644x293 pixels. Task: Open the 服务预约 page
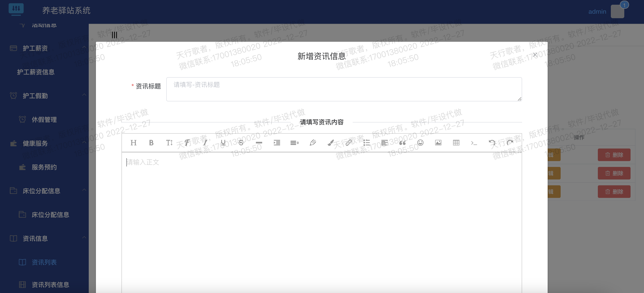point(45,167)
